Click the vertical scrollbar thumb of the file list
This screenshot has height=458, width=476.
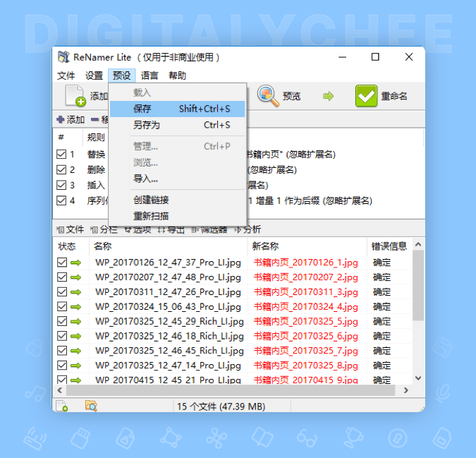tap(418, 285)
